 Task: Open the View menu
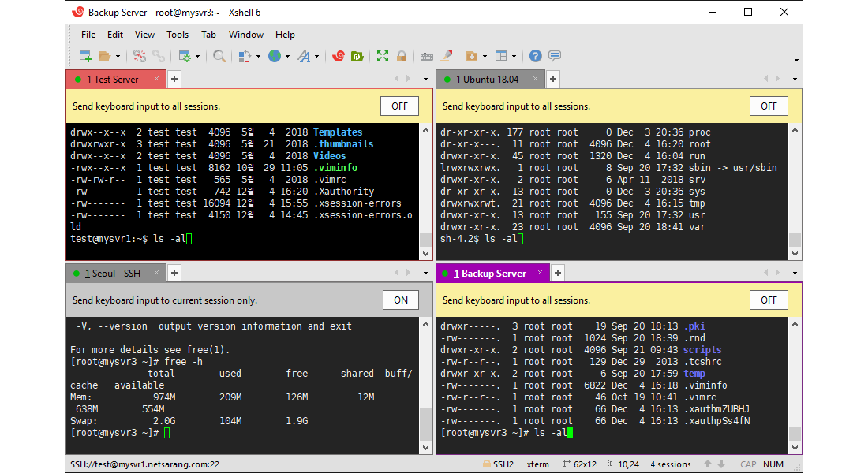click(144, 35)
